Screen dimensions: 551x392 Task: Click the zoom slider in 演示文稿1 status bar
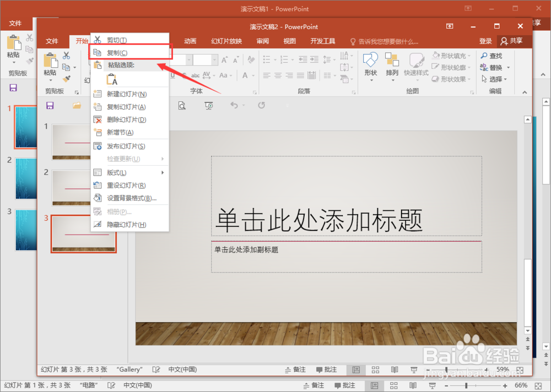[x=476, y=386]
